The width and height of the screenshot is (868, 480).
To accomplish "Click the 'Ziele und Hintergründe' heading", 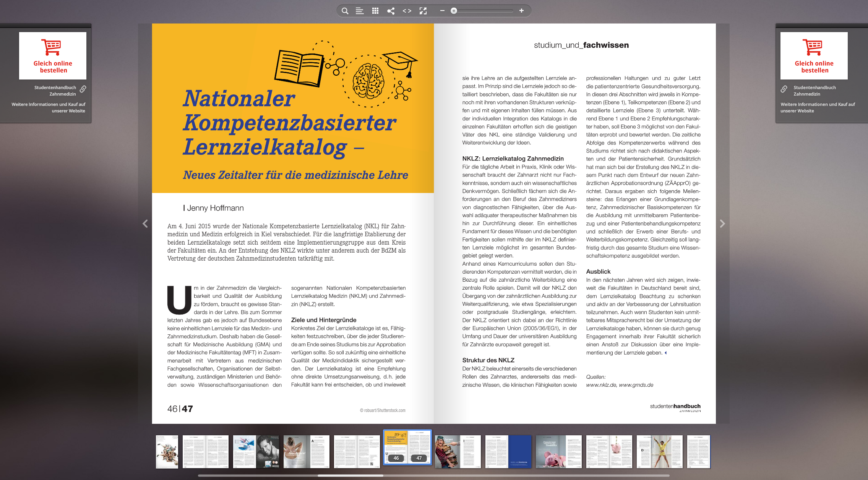I will click(x=324, y=320).
